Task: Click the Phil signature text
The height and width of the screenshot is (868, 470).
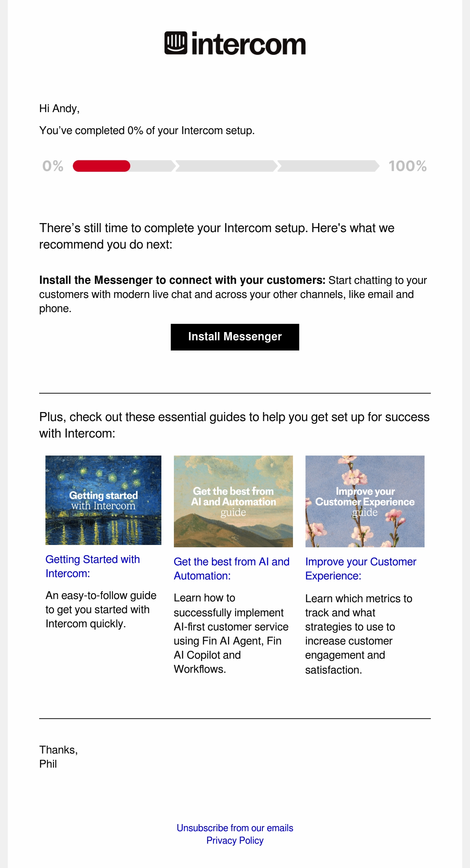Action: [x=48, y=764]
